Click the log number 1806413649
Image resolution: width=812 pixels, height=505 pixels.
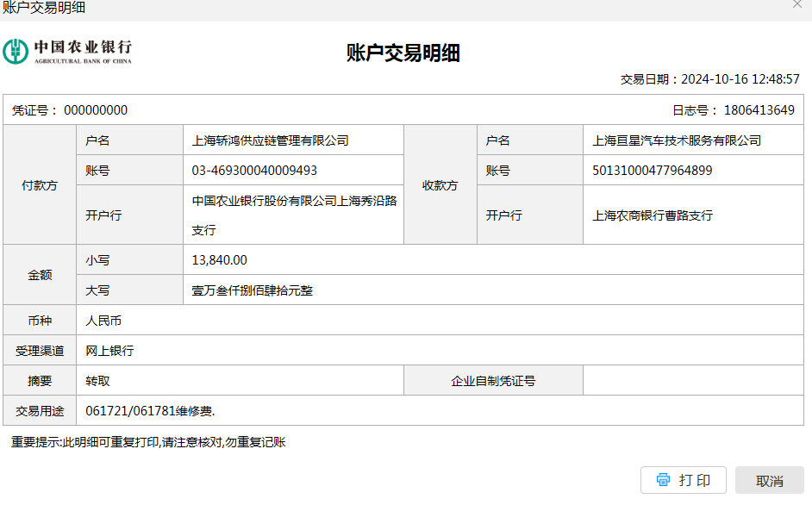click(x=759, y=110)
